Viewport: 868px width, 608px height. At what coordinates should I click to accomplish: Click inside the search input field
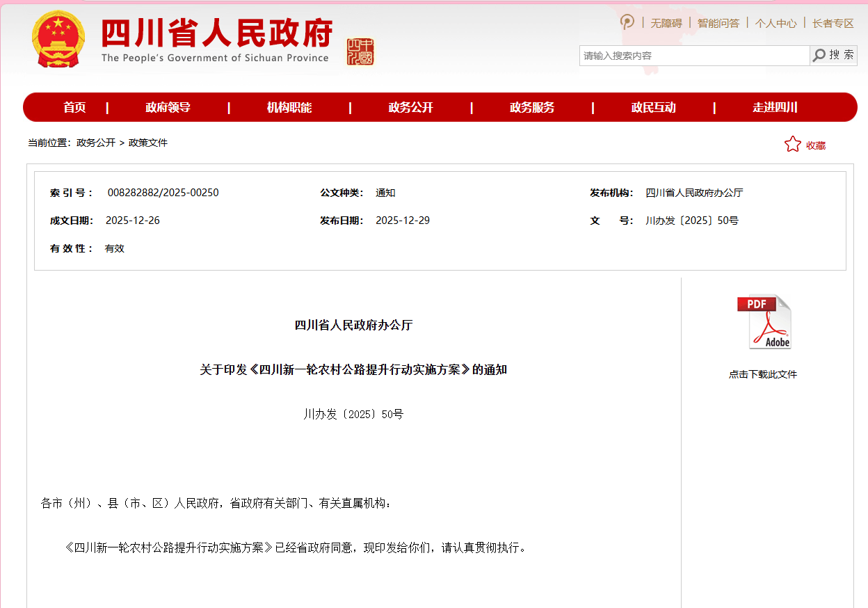[x=693, y=56]
